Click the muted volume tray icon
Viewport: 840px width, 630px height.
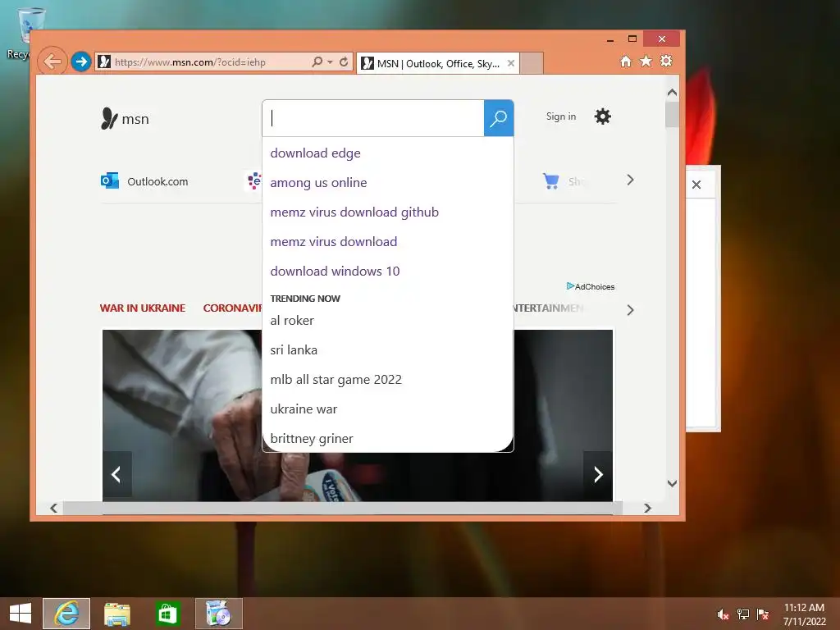(x=723, y=614)
